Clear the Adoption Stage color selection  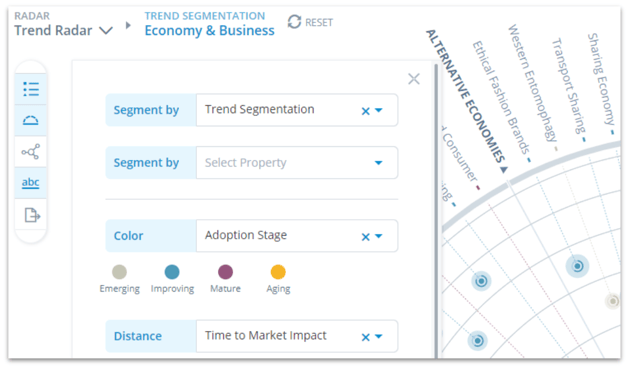[365, 237]
